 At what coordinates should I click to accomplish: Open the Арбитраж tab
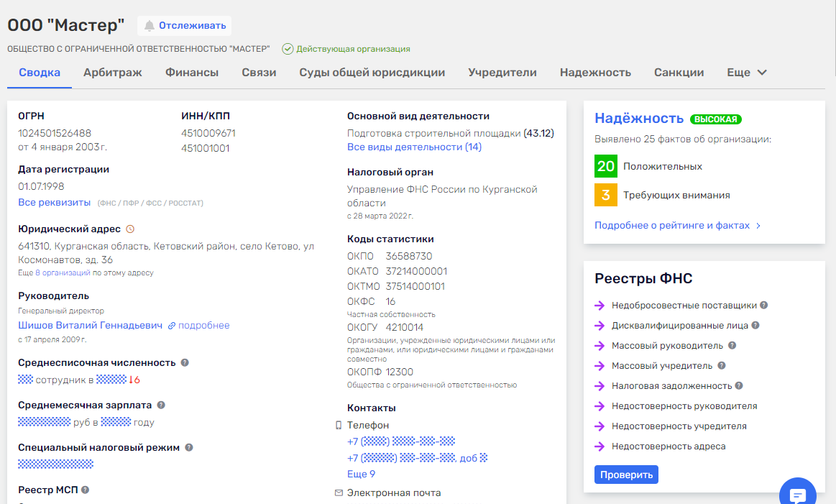click(x=113, y=73)
